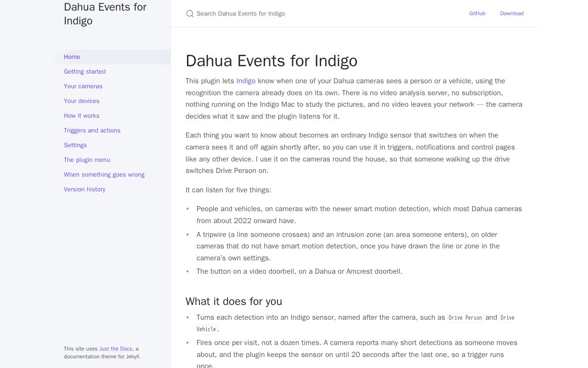Click the search magnifier icon
Image resolution: width=588 pixels, height=368 pixels.
(x=190, y=14)
